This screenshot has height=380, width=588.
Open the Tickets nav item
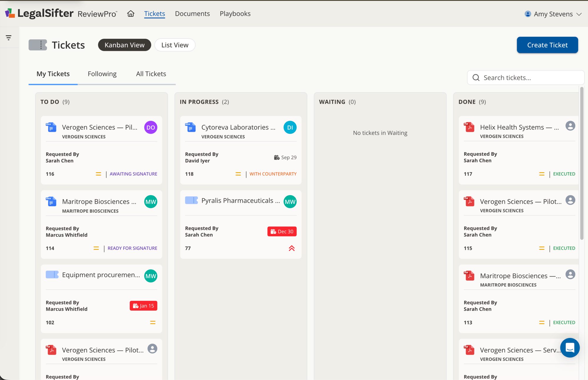pos(155,14)
